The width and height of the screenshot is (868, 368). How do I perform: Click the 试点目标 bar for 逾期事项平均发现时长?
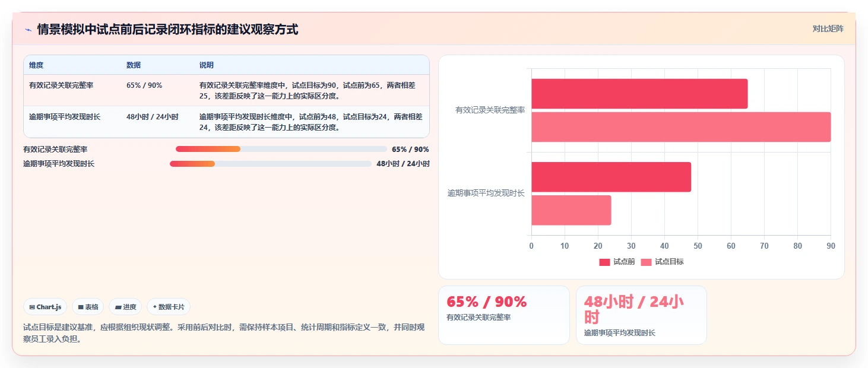tap(571, 210)
